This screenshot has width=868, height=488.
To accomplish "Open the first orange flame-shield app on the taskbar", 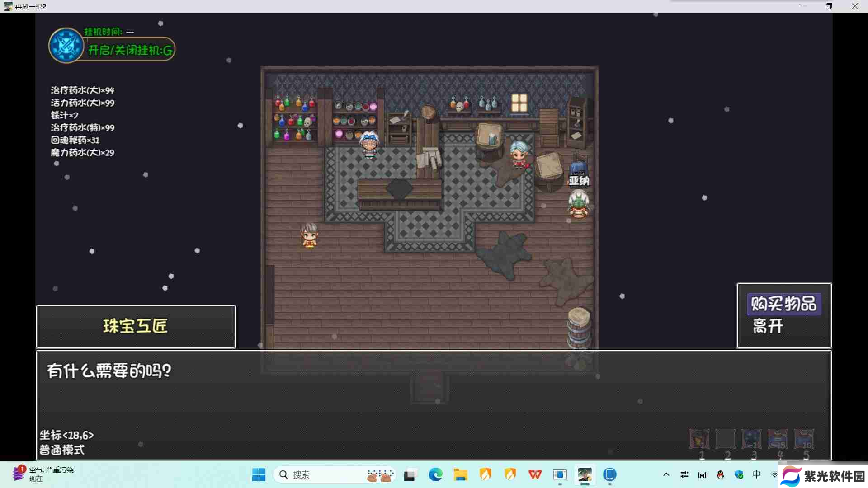I will [x=486, y=475].
